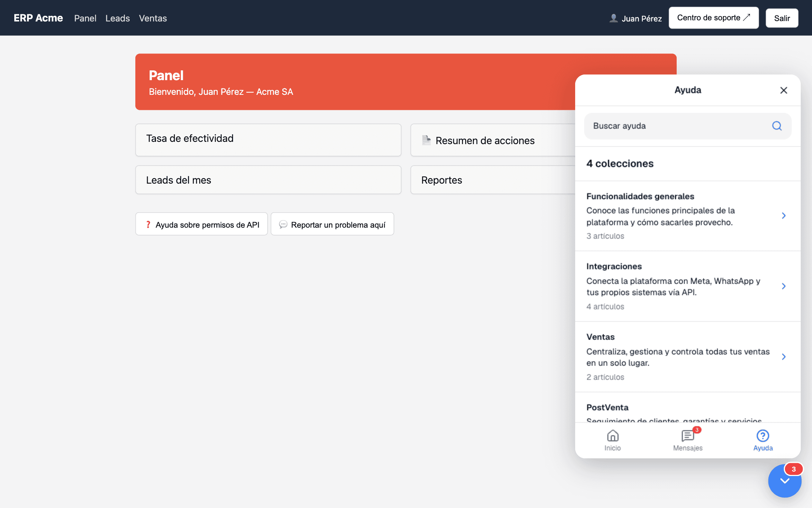812x508 pixels.
Task: Click the Integraciones collection title
Action: [x=614, y=266]
